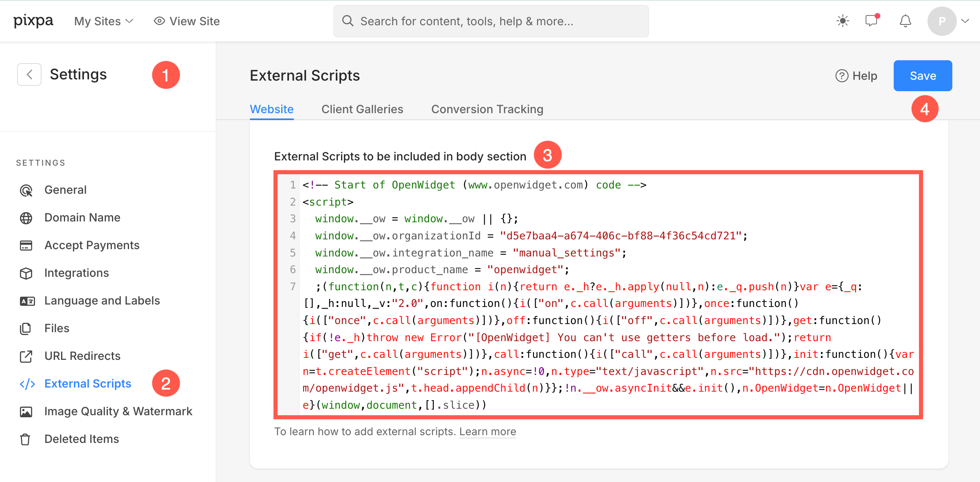
Task: Expand the profile menu chevron
Action: 965,21
